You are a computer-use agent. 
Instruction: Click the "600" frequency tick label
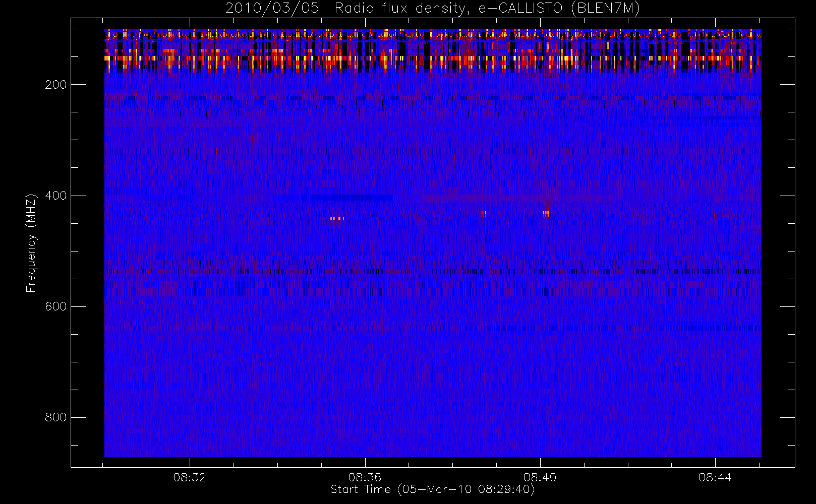(x=56, y=306)
